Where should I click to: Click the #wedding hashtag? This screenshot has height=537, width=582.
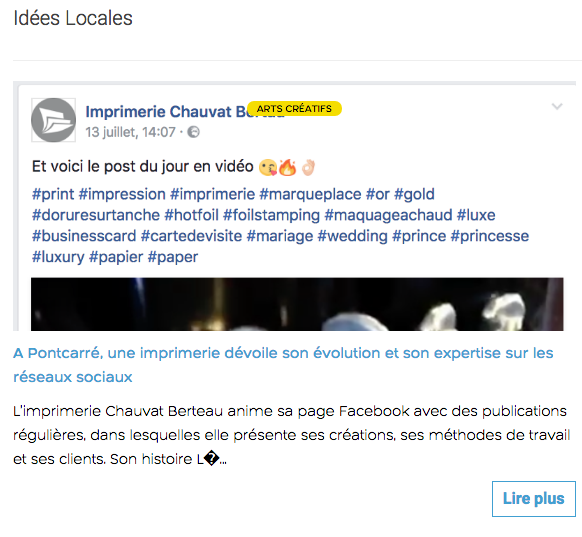click(x=353, y=236)
